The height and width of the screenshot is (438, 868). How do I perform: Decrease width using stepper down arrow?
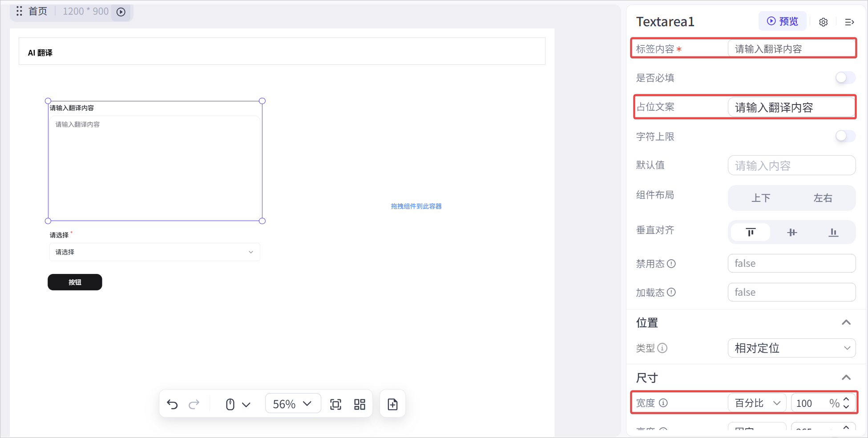tap(846, 407)
